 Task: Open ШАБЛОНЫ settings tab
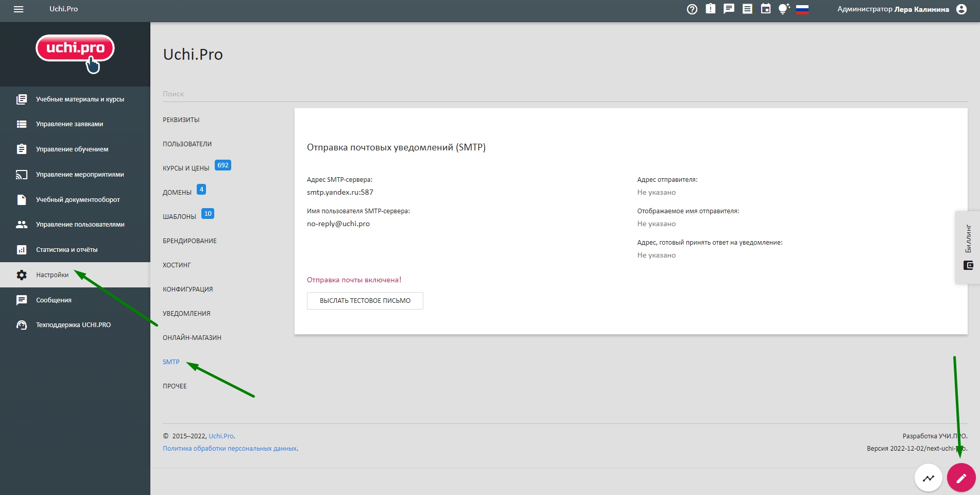coord(179,217)
